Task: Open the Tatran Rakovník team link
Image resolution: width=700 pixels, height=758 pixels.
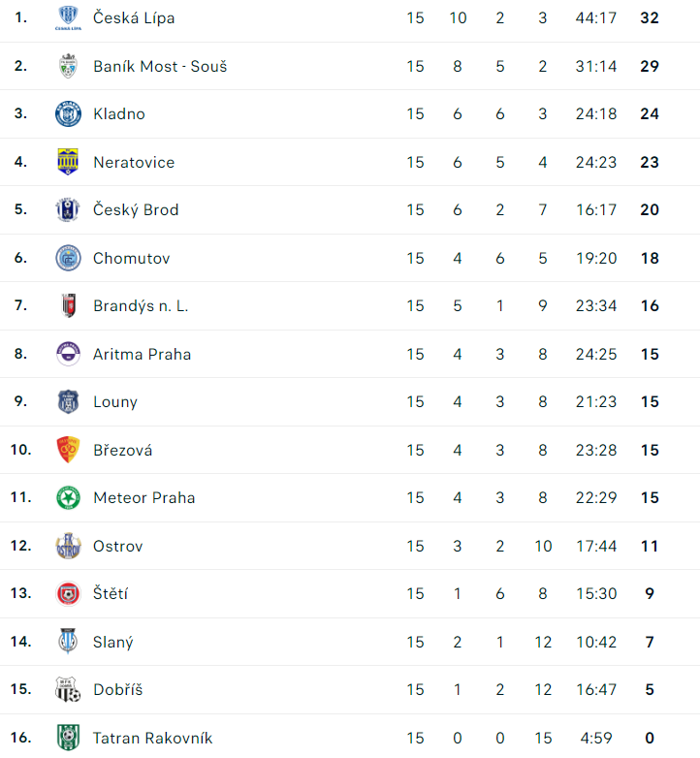Action: pyautogui.click(x=152, y=738)
